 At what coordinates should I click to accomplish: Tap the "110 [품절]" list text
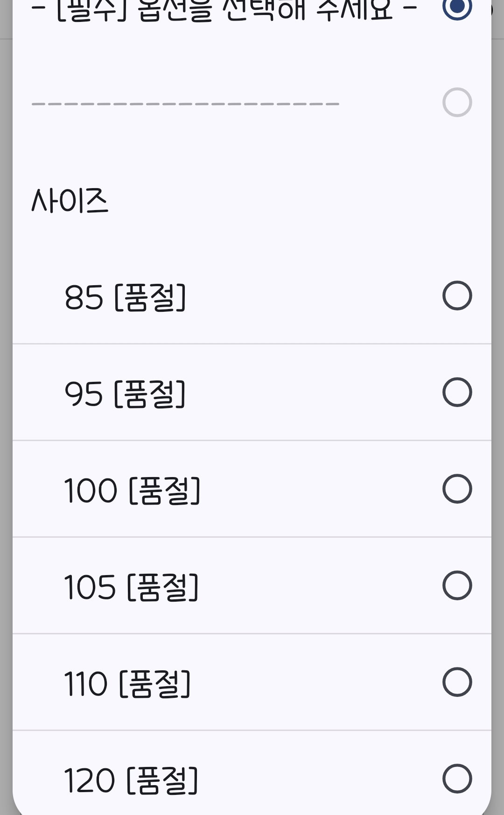(127, 684)
